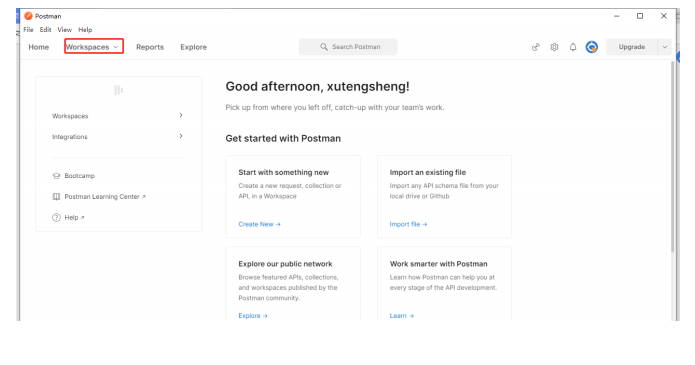695x365 pixels.
Task: Expand the Workspaces dropdown in header
Action: click(94, 47)
